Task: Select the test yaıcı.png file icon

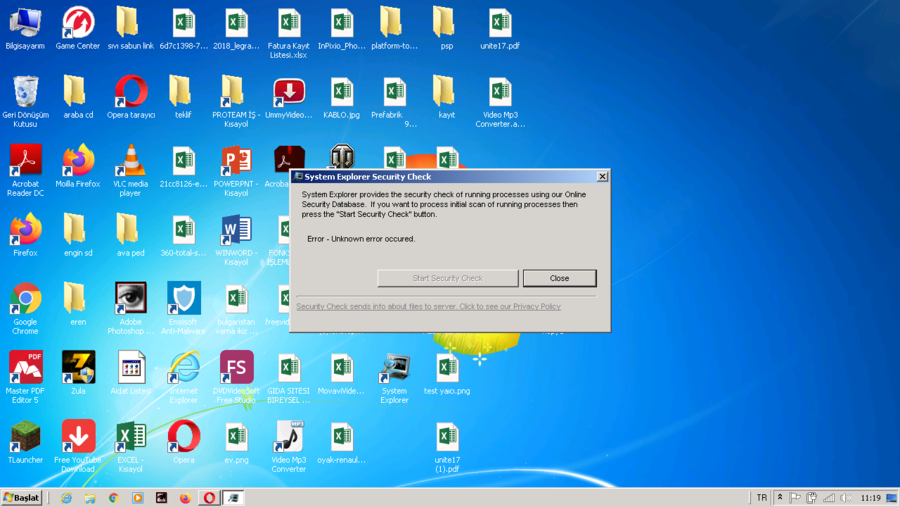Action: (x=447, y=373)
